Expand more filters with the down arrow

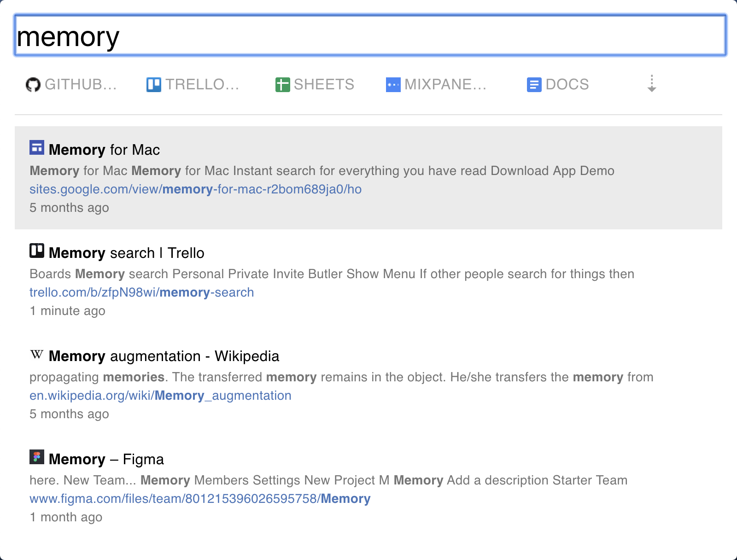click(652, 84)
